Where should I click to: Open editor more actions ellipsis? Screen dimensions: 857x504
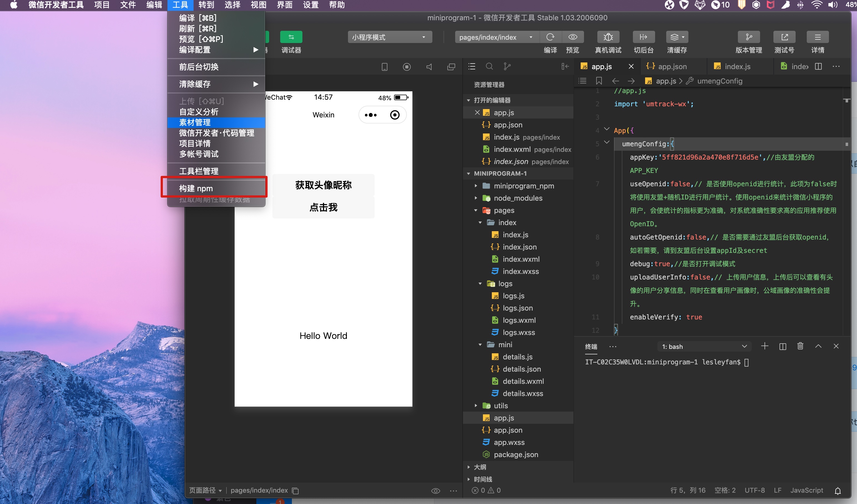pyautogui.click(x=836, y=66)
